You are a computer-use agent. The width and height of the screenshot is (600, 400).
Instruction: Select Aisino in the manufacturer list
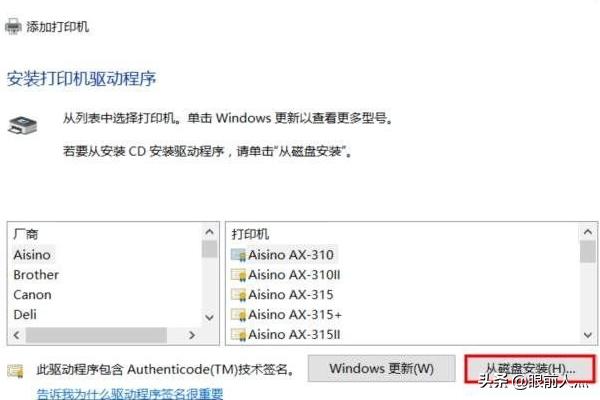(32, 255)
